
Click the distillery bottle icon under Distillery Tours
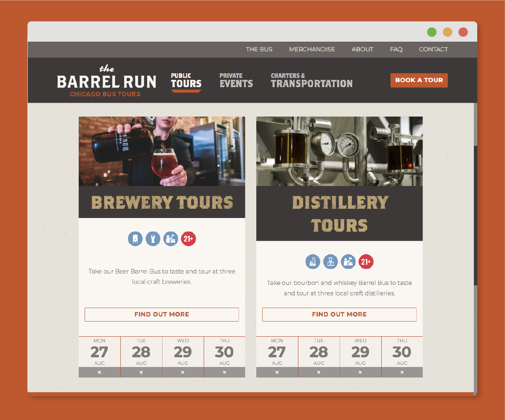pyautogui.click(x=313, y=261)
